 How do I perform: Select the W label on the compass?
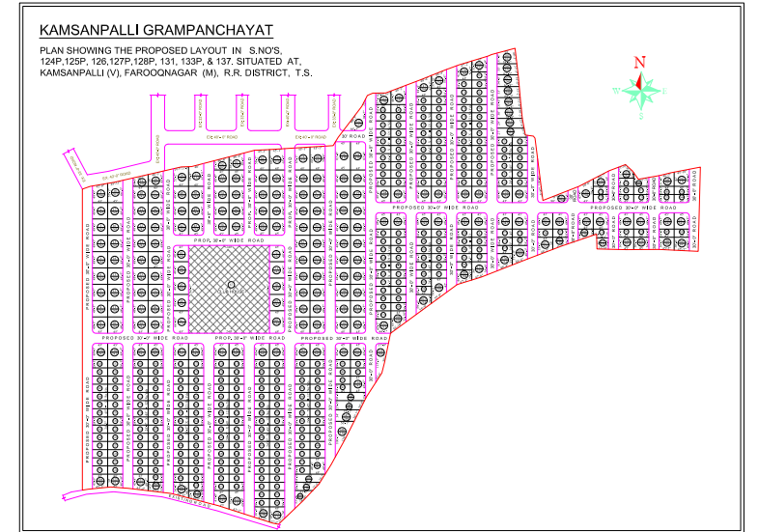(x=616, y=90)
